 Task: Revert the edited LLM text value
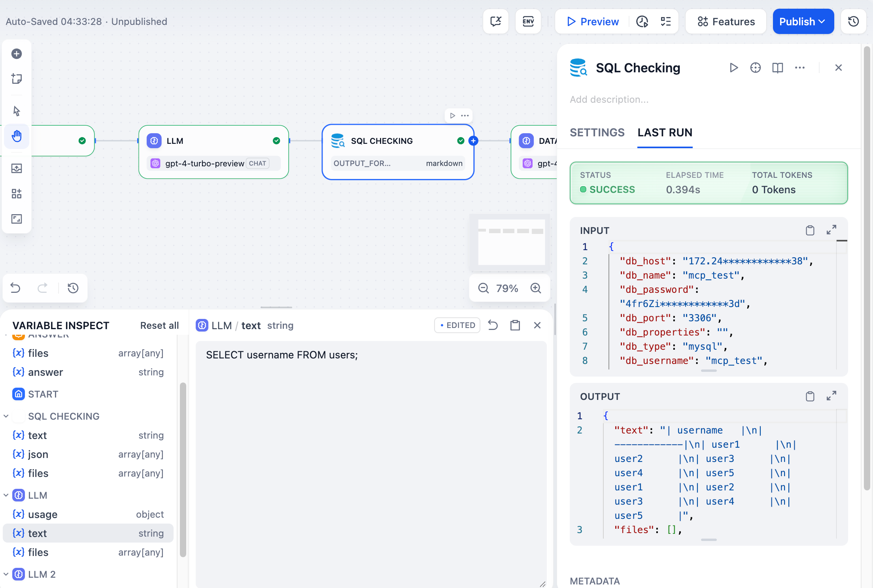coord(493,325)
